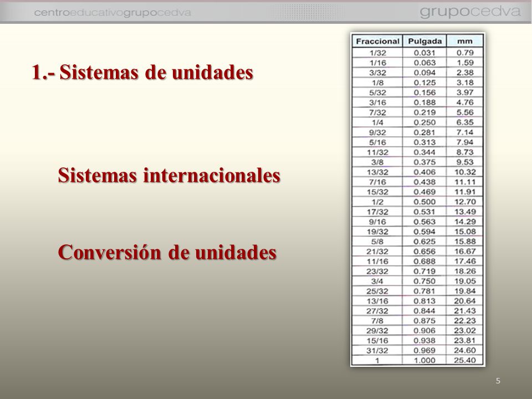Viewport: 532px width, 399px height.
Task: Click the '0.156' inch value
Action: pyautogui.click(x=424, y=93)
